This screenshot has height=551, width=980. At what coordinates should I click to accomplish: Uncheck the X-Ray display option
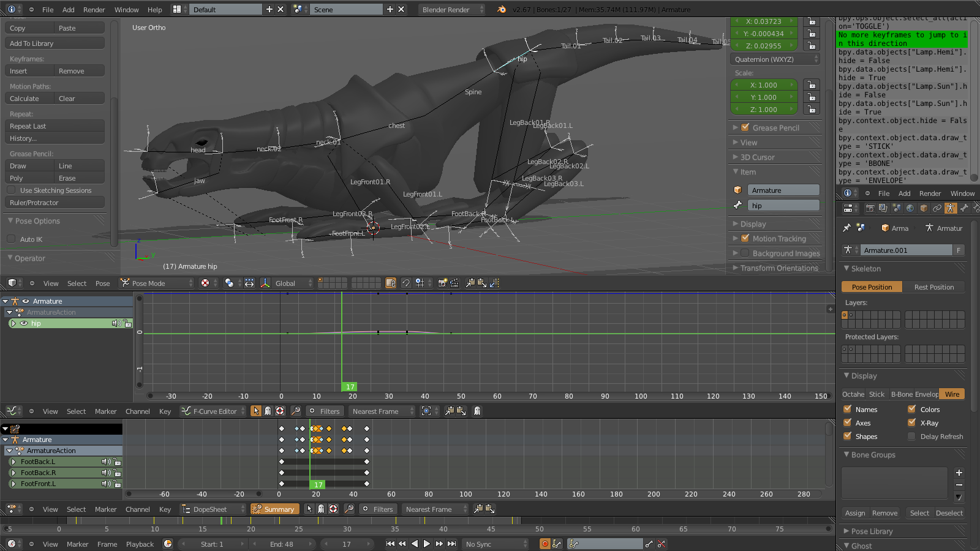[911, 422]
